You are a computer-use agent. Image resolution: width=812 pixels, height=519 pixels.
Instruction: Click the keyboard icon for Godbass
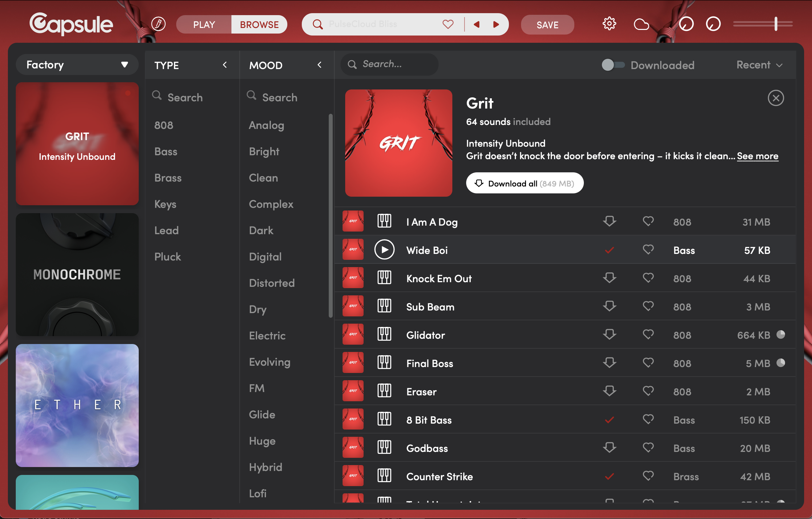pos(384,448)
